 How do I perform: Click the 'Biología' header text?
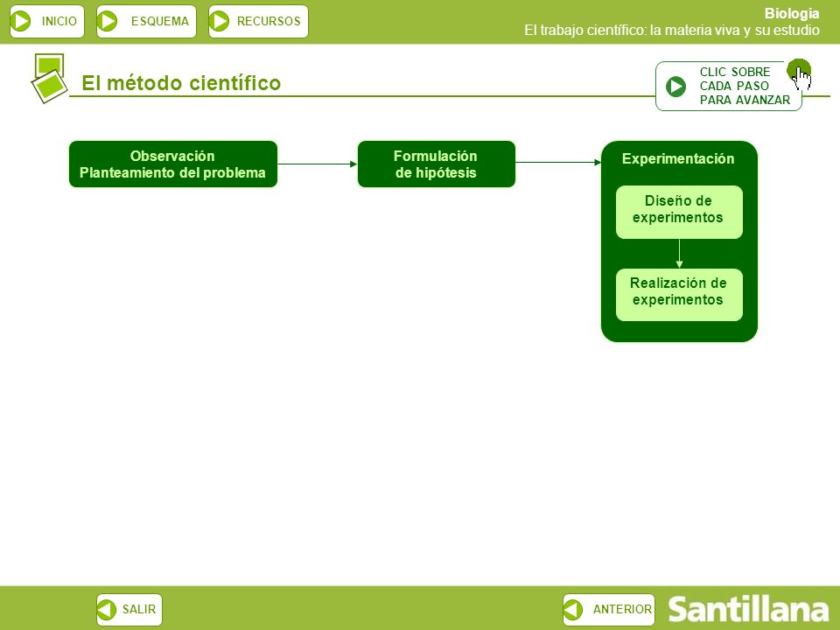792,13
